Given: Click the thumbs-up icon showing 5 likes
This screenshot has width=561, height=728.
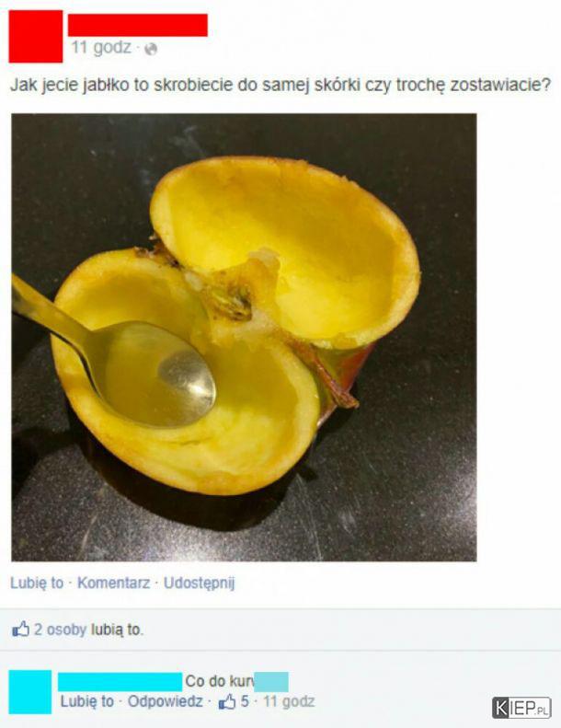Looking at the screenshot, I should tap(227, 701).
